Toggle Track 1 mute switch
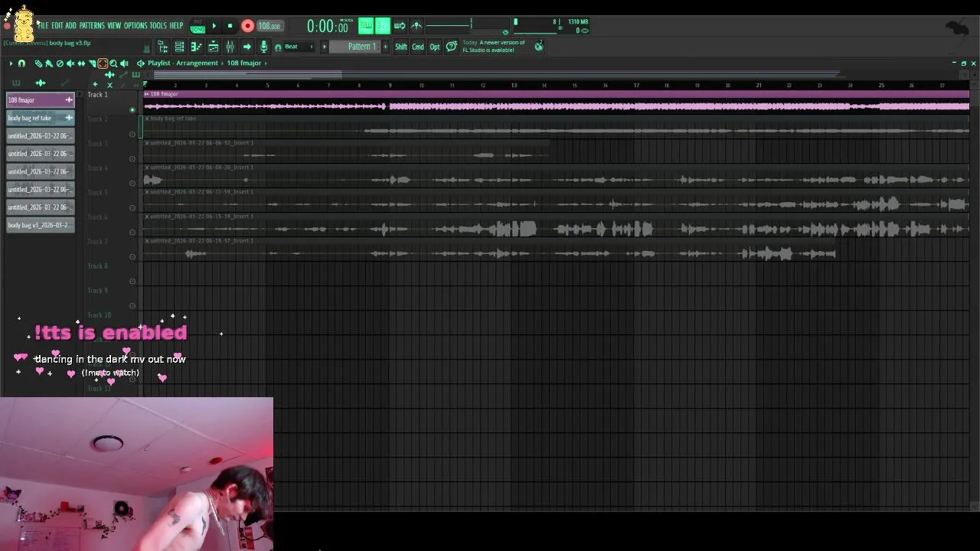This screenshot has height=551, width=980. click(x=132, y=110)
